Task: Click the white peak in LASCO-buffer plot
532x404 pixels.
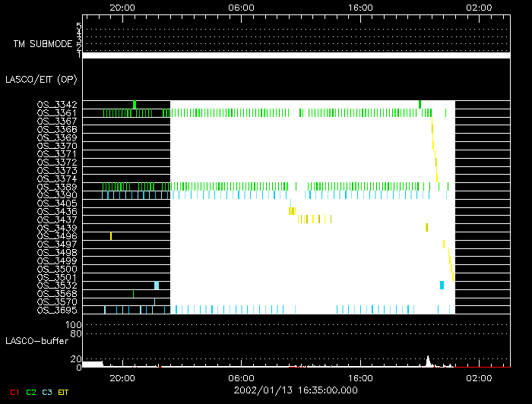Action: click(428, 361)
